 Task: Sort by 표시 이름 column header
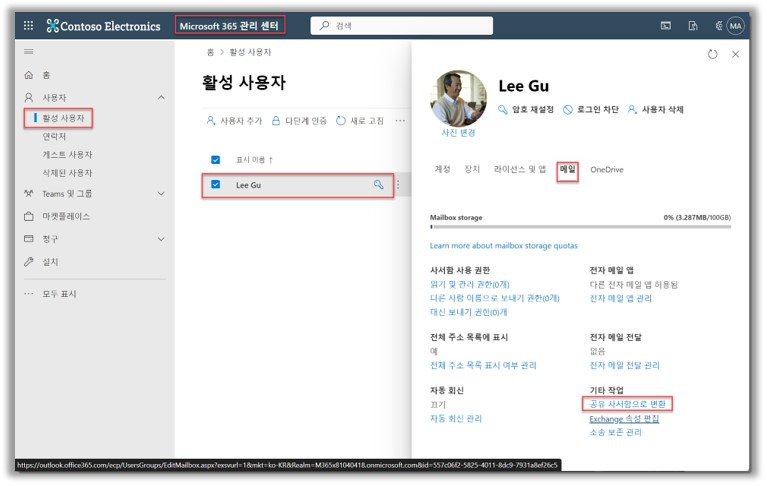pyautogui.click(x=254, y=159)
